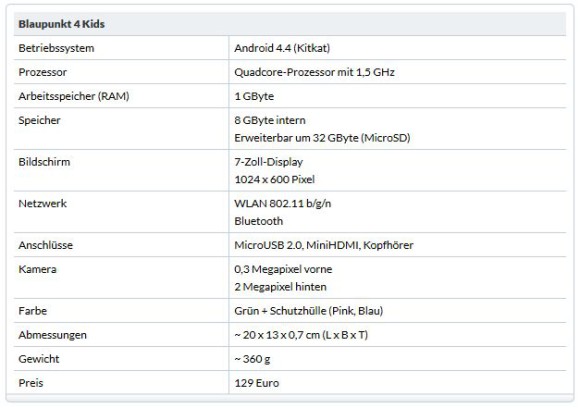580x408 pixels.
Task: Click Quadcore-Prozessor mit 1,5 GHz text
Action: (314, 72)
